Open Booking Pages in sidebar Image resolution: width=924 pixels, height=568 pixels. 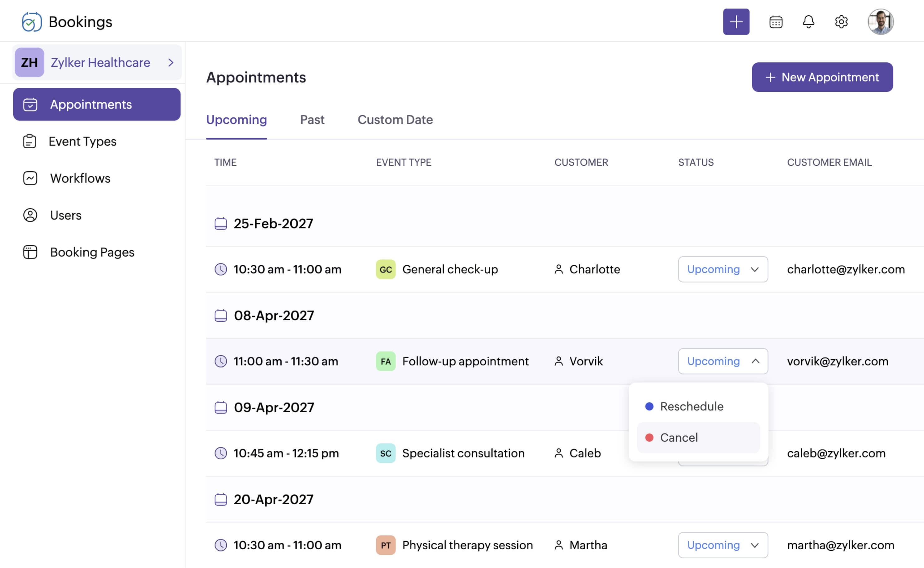pos(92,252)
